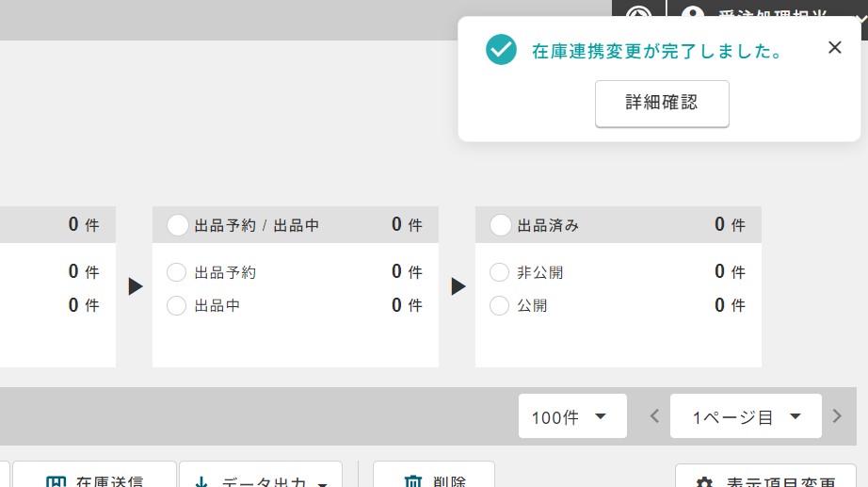This screenshot has height=487, width=868.
Task: Open the 1ページ目 page selector dropdown
Action: [746, 416]
